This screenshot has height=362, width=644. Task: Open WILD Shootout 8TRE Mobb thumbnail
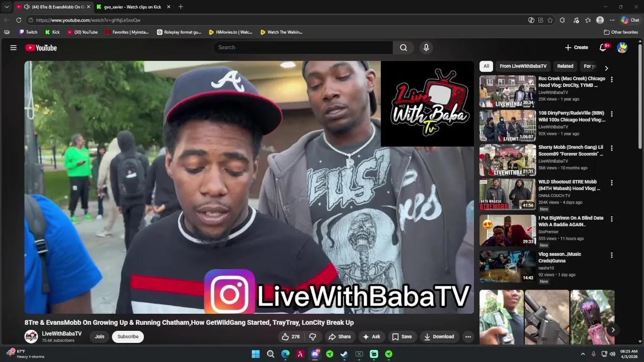pyautogui.click(x=508, y=195)
